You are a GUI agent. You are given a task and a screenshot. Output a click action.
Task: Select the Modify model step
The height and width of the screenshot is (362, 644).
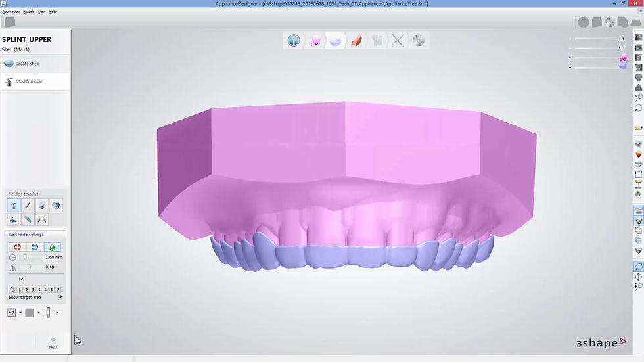point(35,81)
